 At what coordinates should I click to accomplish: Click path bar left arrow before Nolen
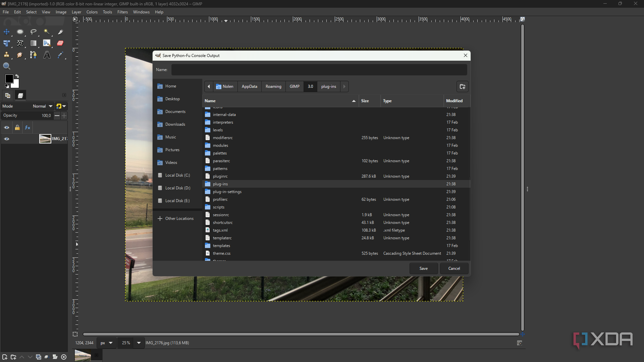click(209, 86)
